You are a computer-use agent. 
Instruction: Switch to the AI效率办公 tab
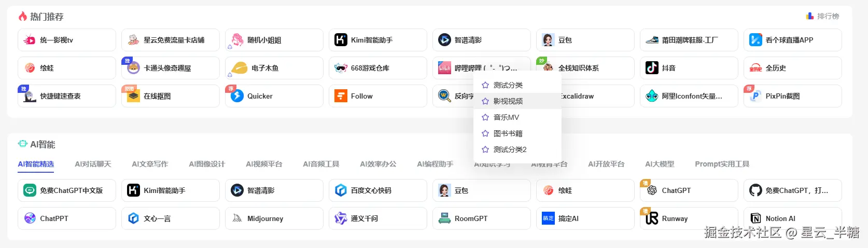(378, 164)
